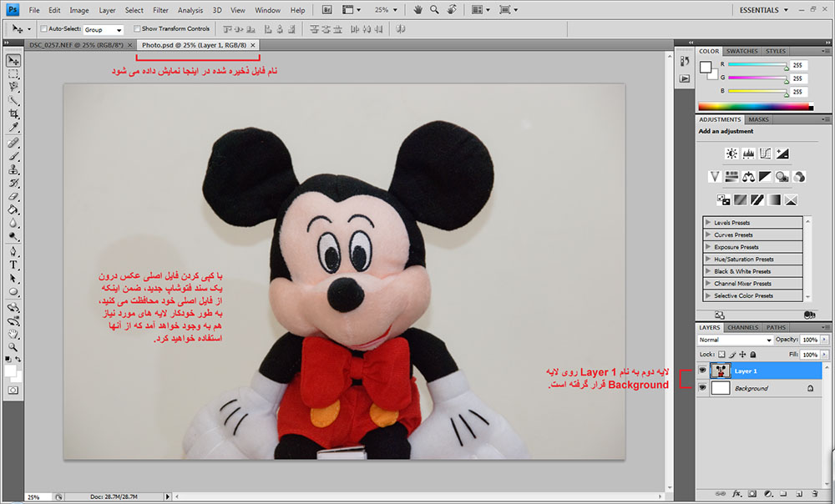
Task: Select the Ellipse shape tool
Action: (x=13, y=292)
